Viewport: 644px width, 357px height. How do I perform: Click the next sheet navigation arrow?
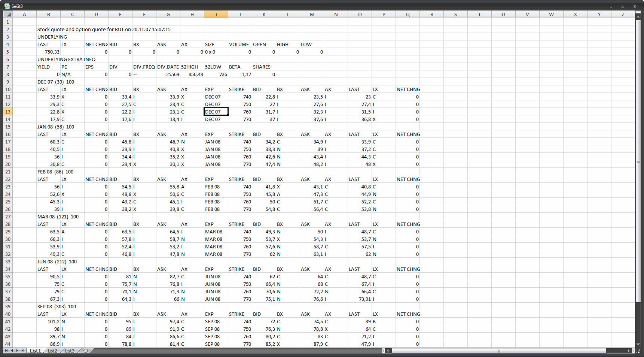pyautogui.click(x=17, y=351)
